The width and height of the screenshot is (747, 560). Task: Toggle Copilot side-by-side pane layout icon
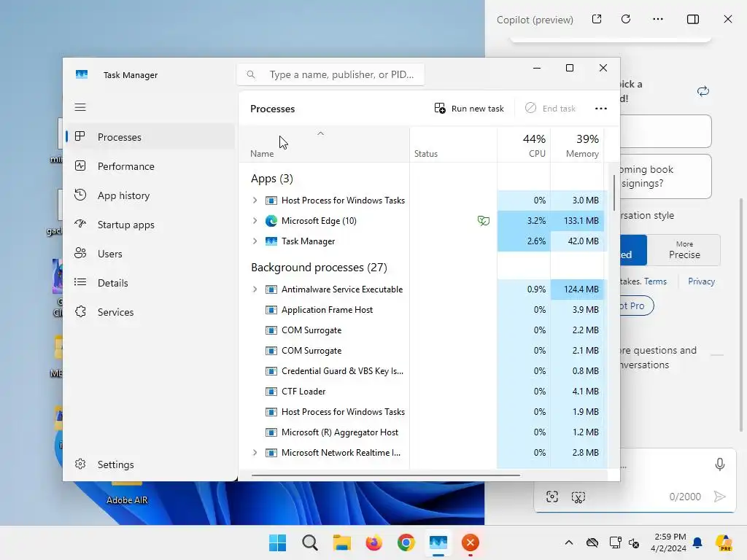click(693, 19)
